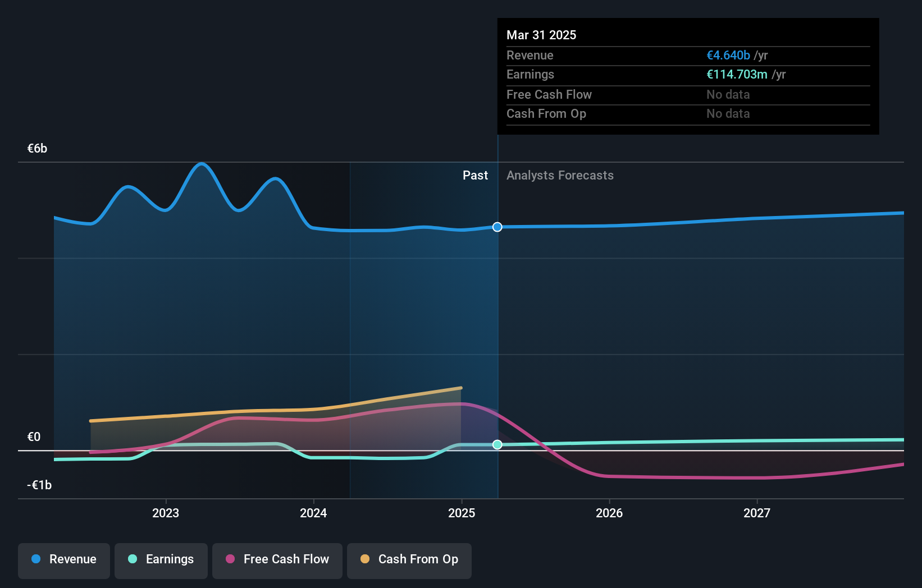Click No data value for Free Cash Flow
922x588 pixels.
pos(728,94)
